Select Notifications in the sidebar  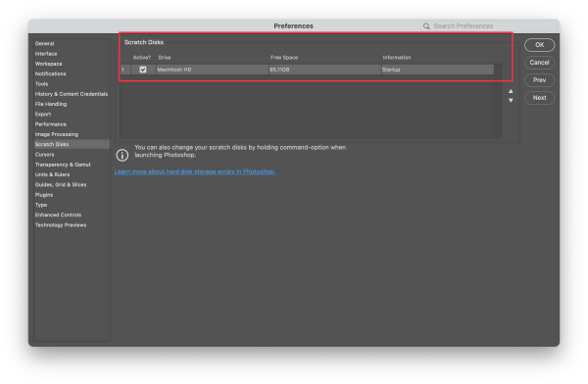click(x=50, y=73)
